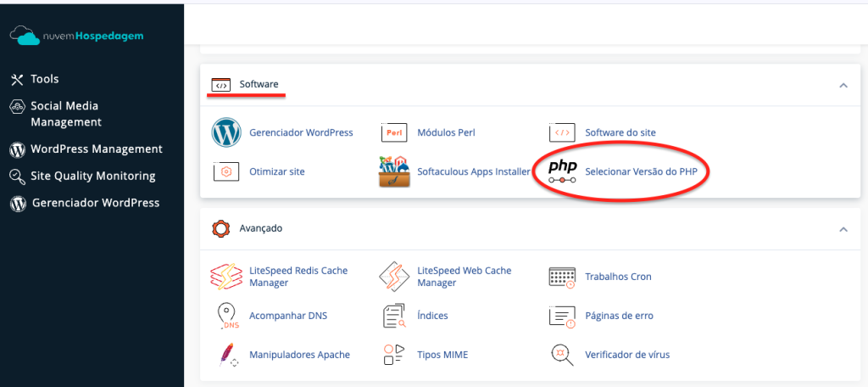The width and height of the screenshot is (868, 387).
Task: Go to Site Quality Monitoring
Action: click(x=92, y=177)
